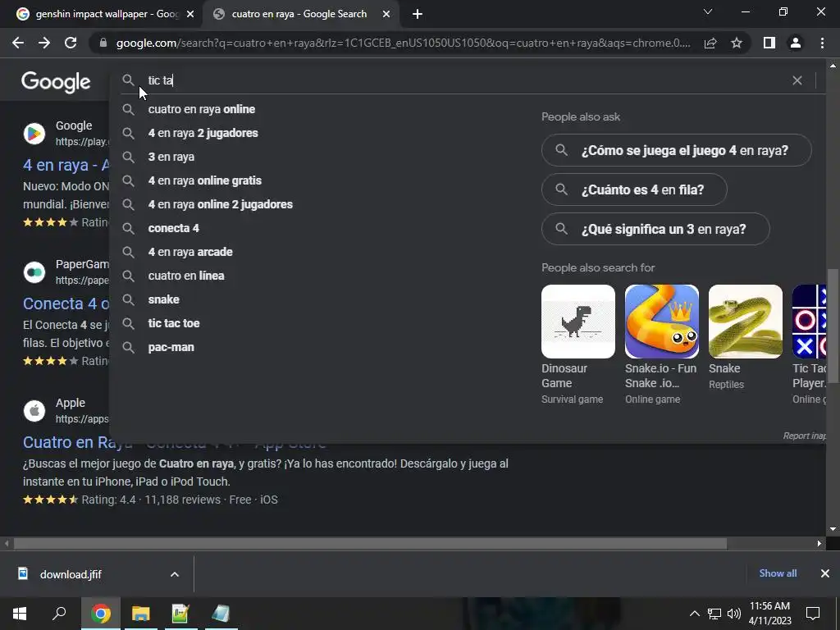Viewport: 840px width, 630px height.
Task: Click the lock site information icon
Action: point(103,43)
